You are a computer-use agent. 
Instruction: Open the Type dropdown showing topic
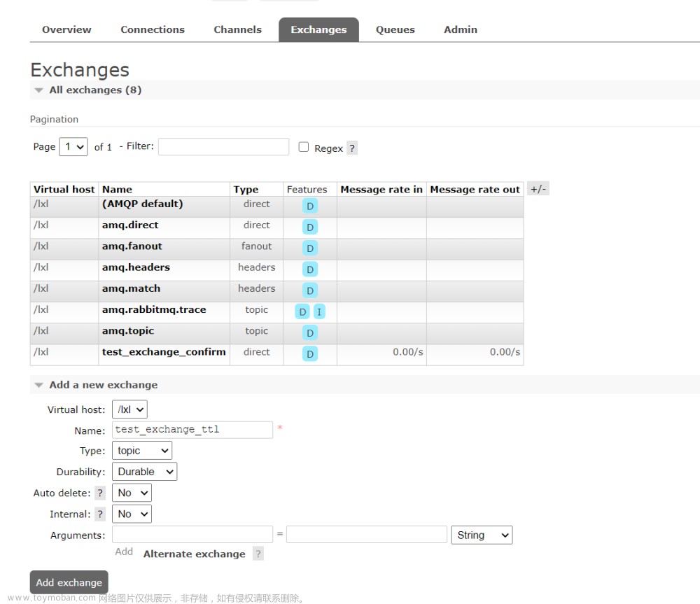click(x=142, y=451)
